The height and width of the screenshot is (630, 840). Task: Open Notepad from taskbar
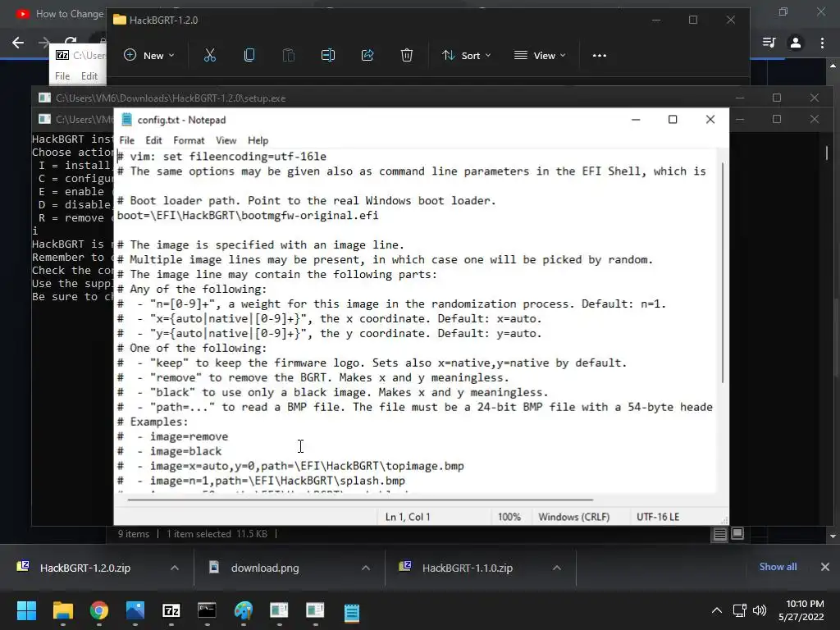click(351, 612)
